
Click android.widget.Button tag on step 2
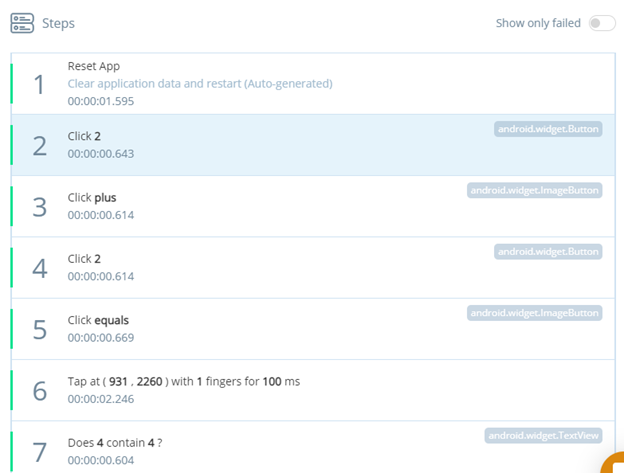coord(548,129)
